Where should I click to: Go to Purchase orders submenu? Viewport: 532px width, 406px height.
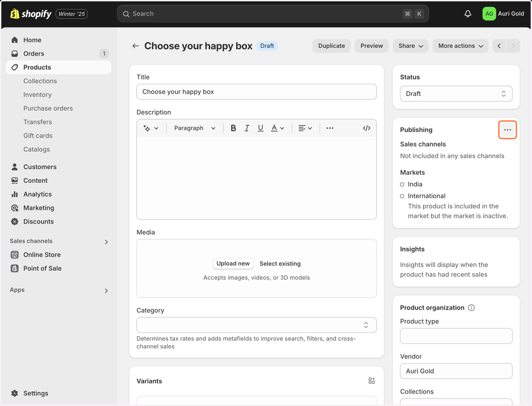point(48,109)
